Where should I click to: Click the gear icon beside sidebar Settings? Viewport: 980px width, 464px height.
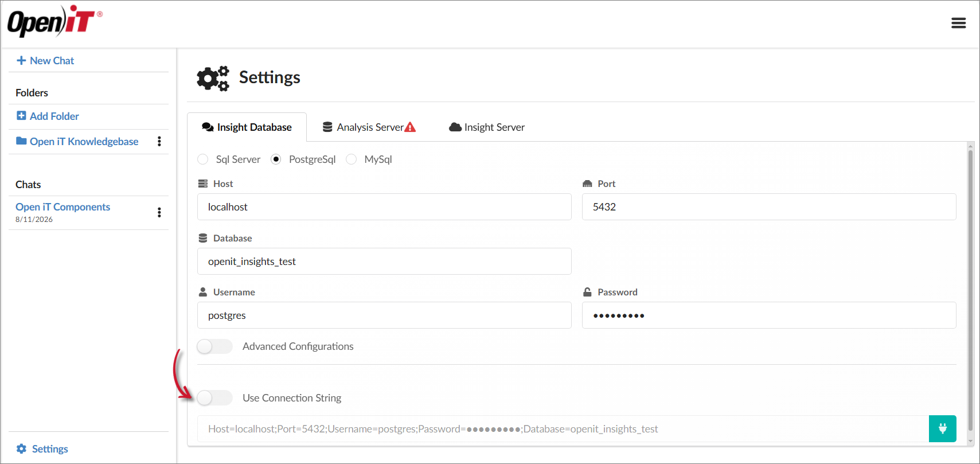(21, 449)
